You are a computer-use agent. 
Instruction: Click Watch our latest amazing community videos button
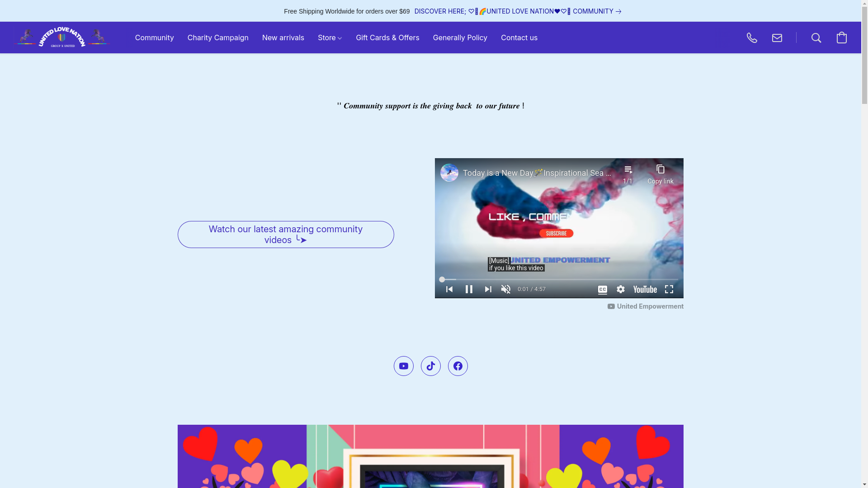[x=286, y=235]
